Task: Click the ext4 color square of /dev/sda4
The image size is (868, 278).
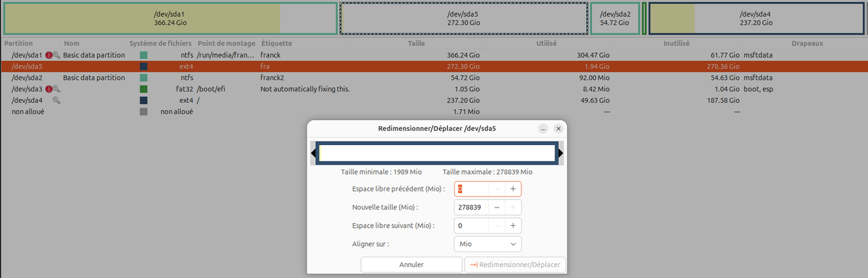Action: click(x=144, y=100)
